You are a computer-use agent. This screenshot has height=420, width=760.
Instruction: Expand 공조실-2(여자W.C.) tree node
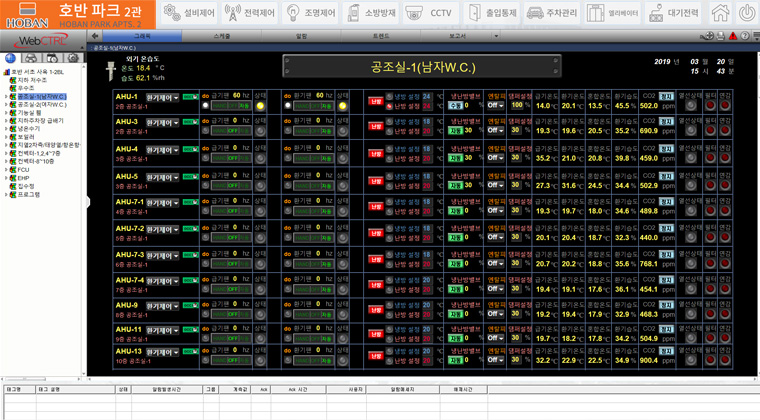point(6,105)
